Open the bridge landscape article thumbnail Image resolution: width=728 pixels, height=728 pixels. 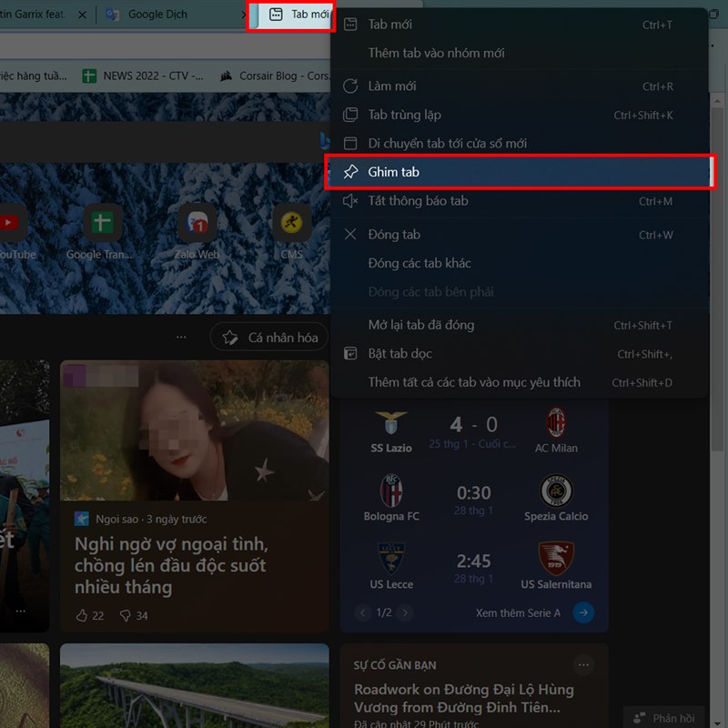point(195,686)
